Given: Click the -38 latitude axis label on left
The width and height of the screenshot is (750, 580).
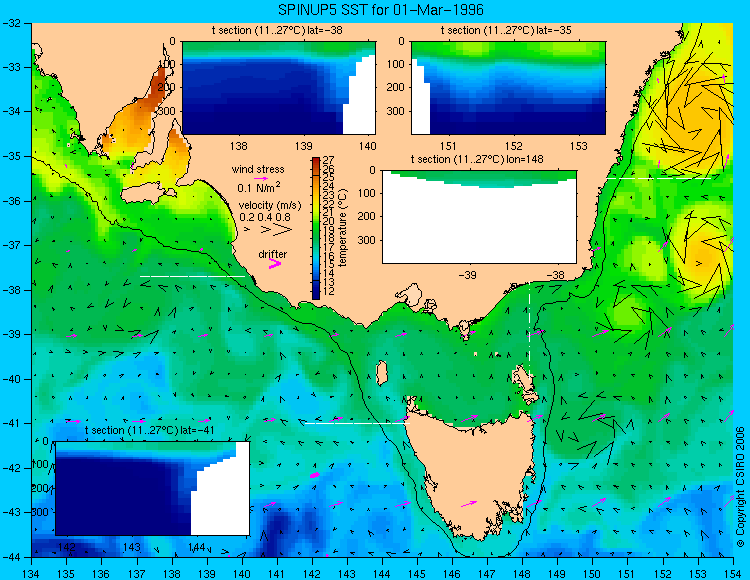Looking at the screenshot, I should [x=11, y=290].
